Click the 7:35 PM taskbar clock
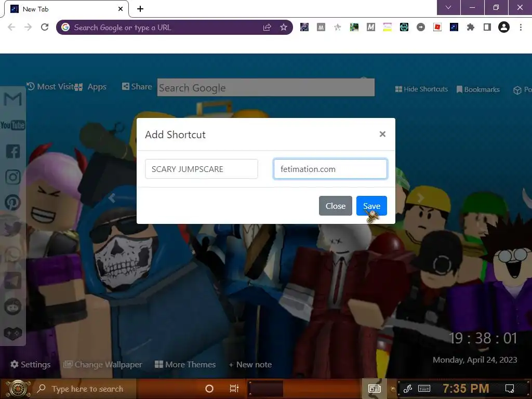Image resolution: width=532 pixels, height=399 pixels. coord(466,388)
